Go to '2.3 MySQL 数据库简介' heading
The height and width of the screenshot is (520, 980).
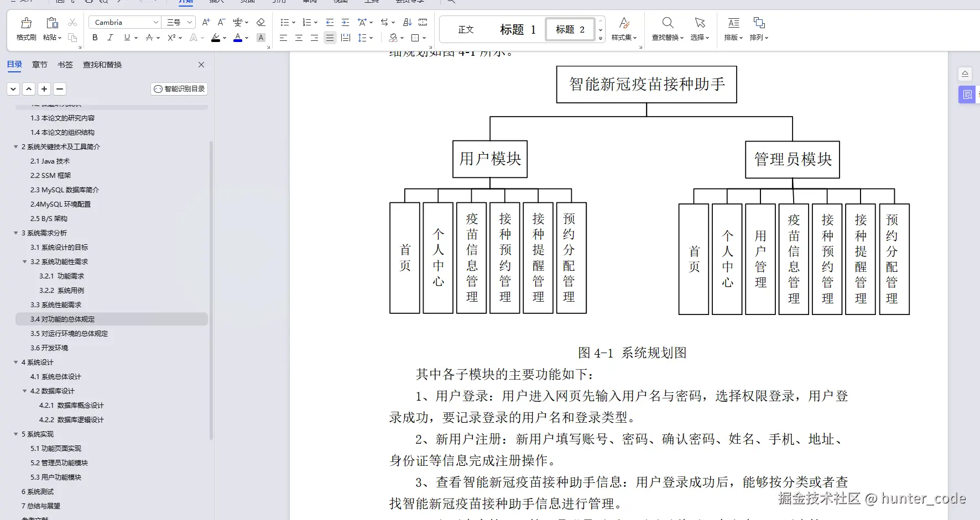pos(65,190)
